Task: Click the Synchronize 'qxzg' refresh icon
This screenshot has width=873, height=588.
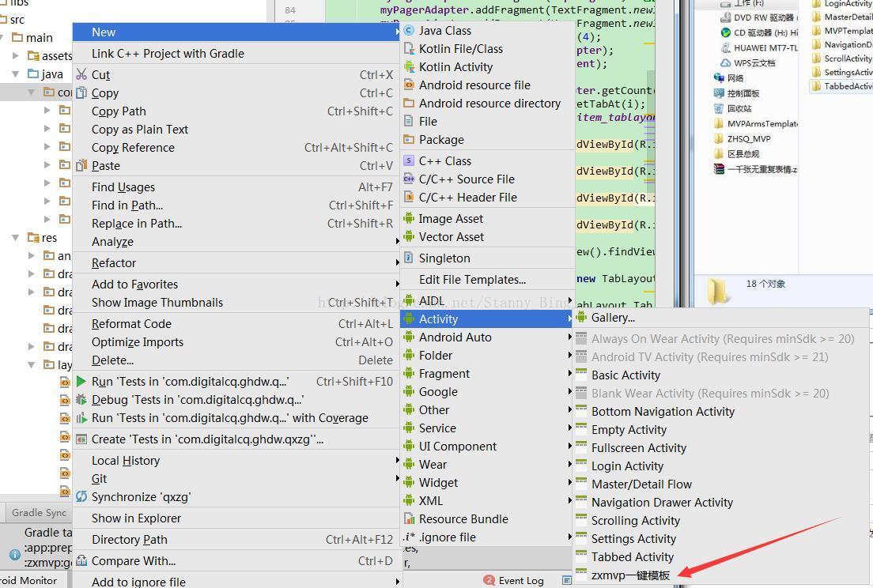Action: pos(81,496)
